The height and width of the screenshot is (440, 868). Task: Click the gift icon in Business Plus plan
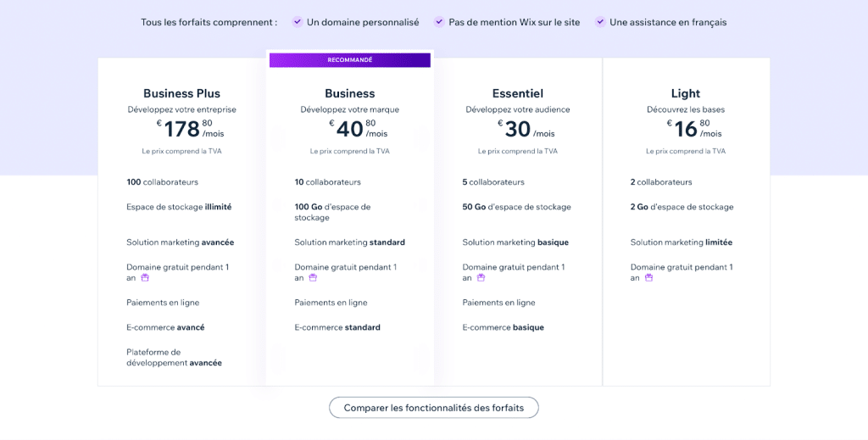(x=145, y=278)
